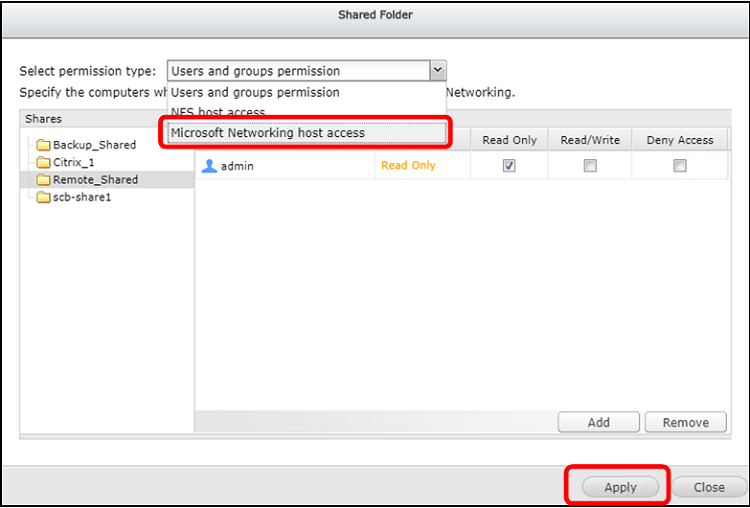The width and height of the screenshot is (750, 508).
Task: Click the admin user icon
Action: [x=209, y=166]
